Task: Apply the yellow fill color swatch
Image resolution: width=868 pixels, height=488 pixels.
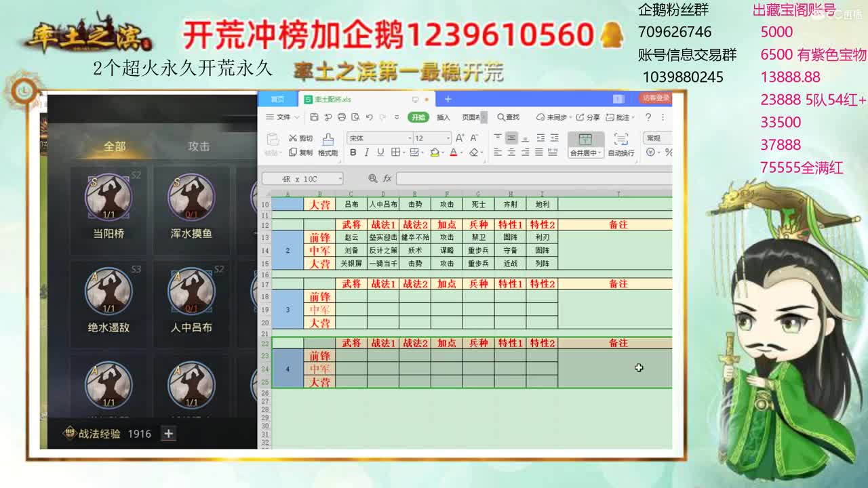Action: (x=435, y=152)
